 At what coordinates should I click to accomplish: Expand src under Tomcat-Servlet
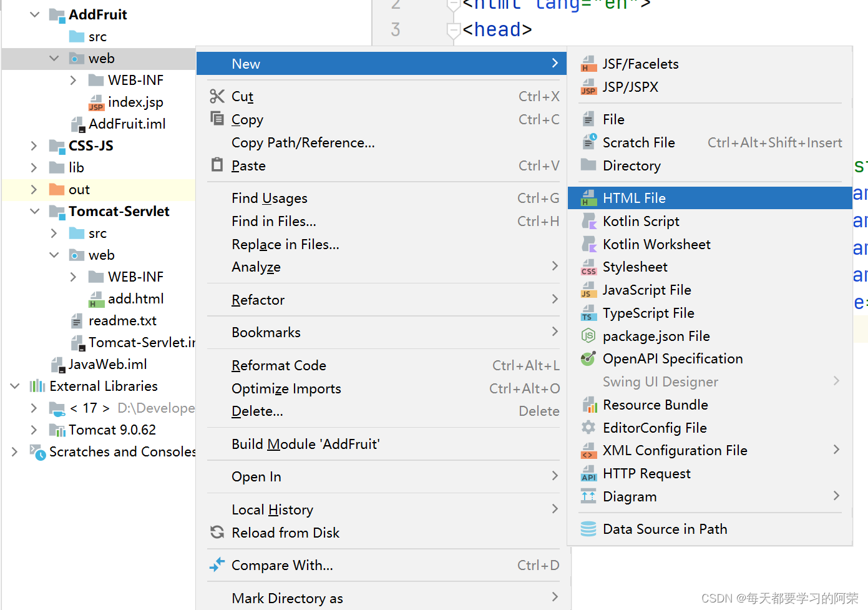coord(54,233)
